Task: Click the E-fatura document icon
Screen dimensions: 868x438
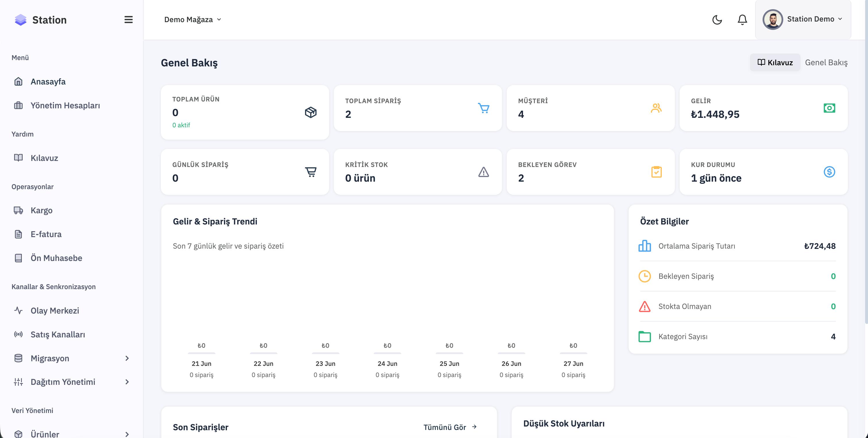Action: [18, 234]
